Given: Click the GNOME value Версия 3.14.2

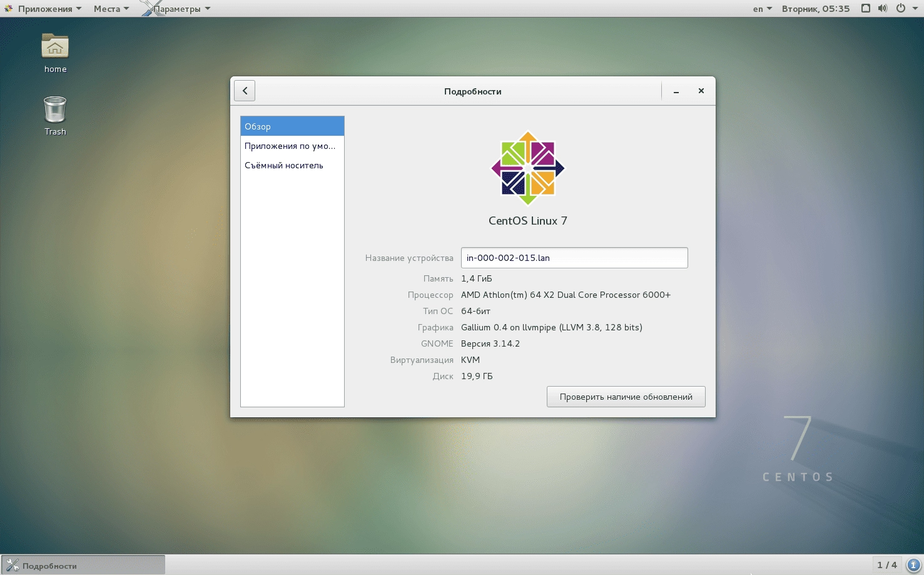Looking at the screenshot, I should point(490,343).
